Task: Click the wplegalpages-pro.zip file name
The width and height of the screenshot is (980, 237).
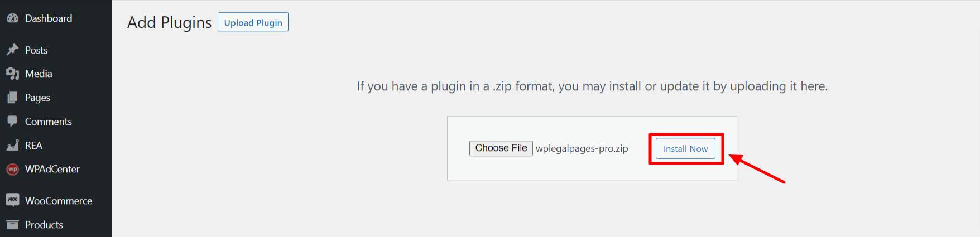Action: point(582,148)
